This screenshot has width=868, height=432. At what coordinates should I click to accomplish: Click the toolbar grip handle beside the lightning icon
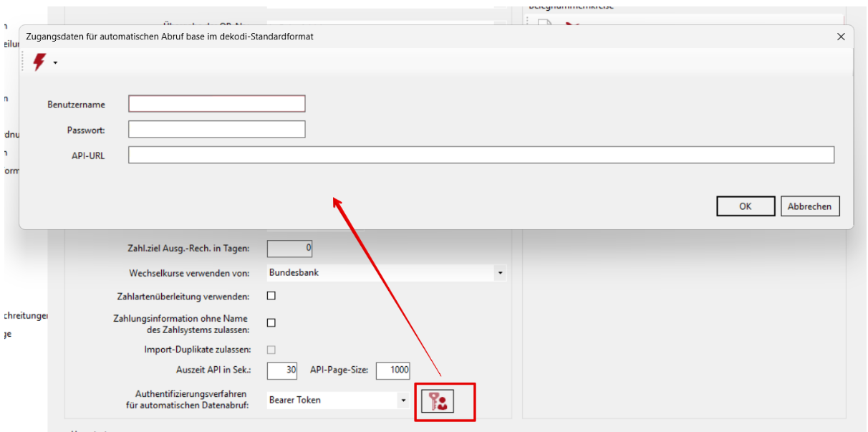24,63
